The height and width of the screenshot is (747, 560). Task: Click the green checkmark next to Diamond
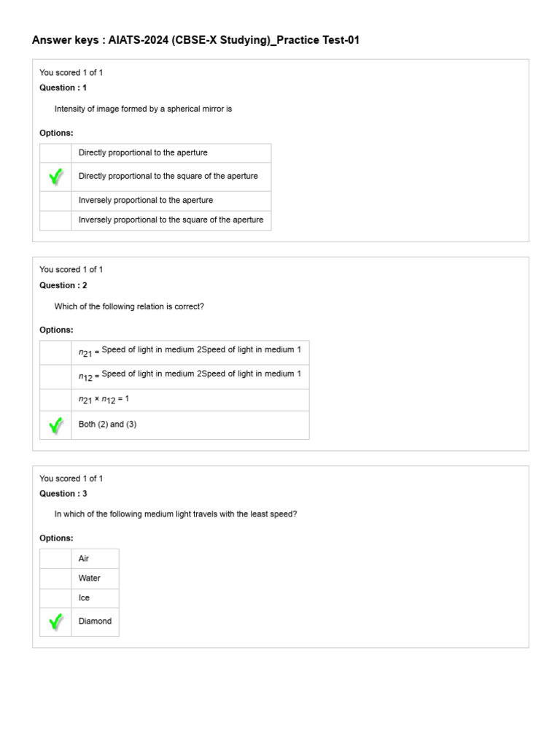click(x=55, y=622)
